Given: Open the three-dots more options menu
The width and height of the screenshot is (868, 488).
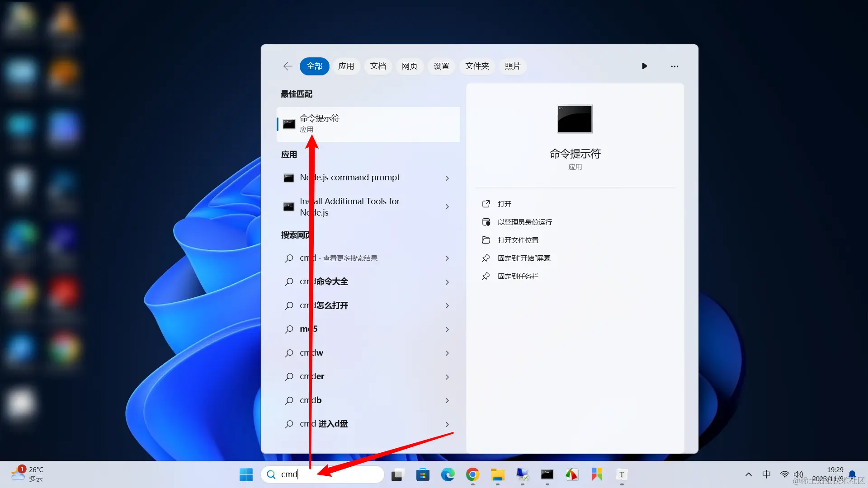Looking at the screenshot, I should (675, 66).
